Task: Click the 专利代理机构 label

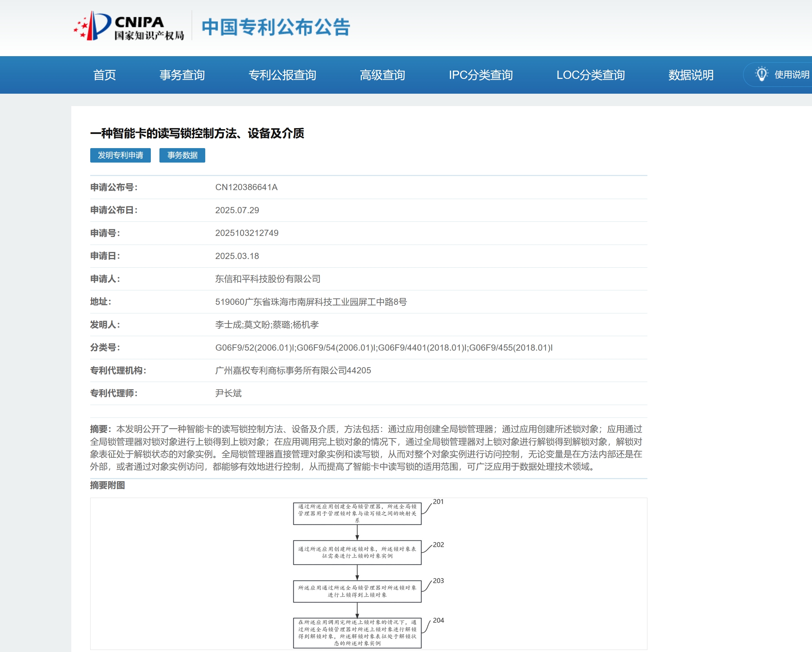Action: point(118,371)
